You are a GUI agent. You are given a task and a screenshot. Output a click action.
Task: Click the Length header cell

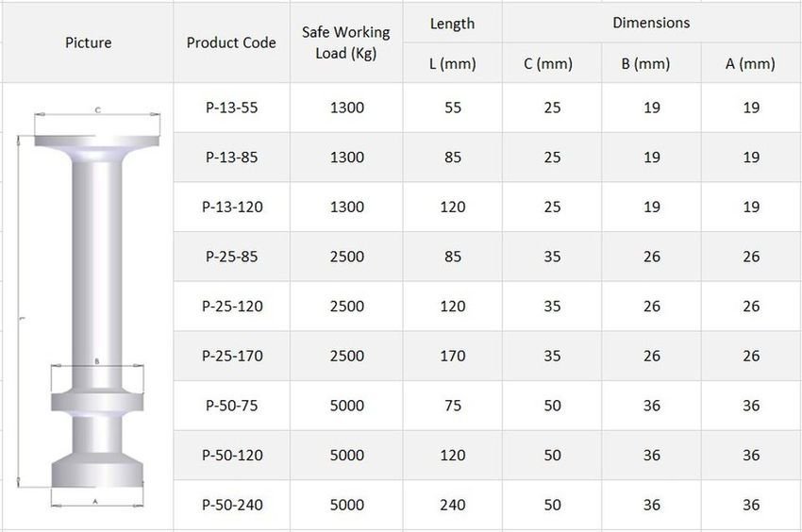coord(452,24)
